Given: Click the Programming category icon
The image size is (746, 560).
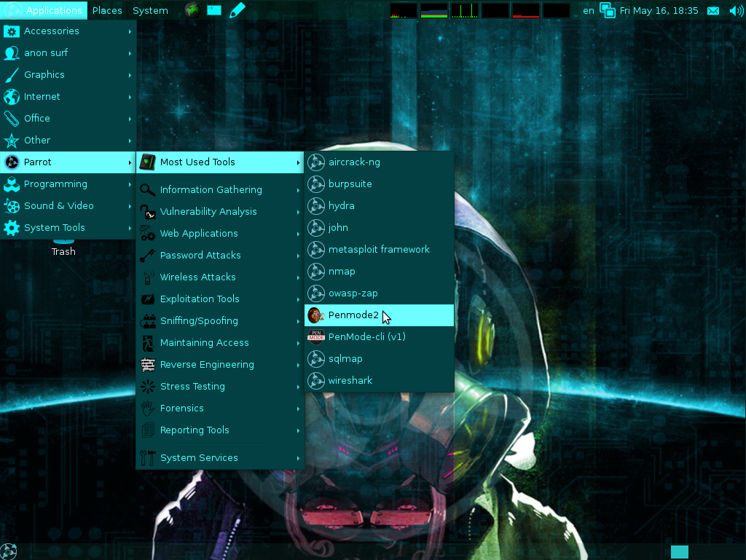Looking at the screenshot, I should tap(12, 184).
